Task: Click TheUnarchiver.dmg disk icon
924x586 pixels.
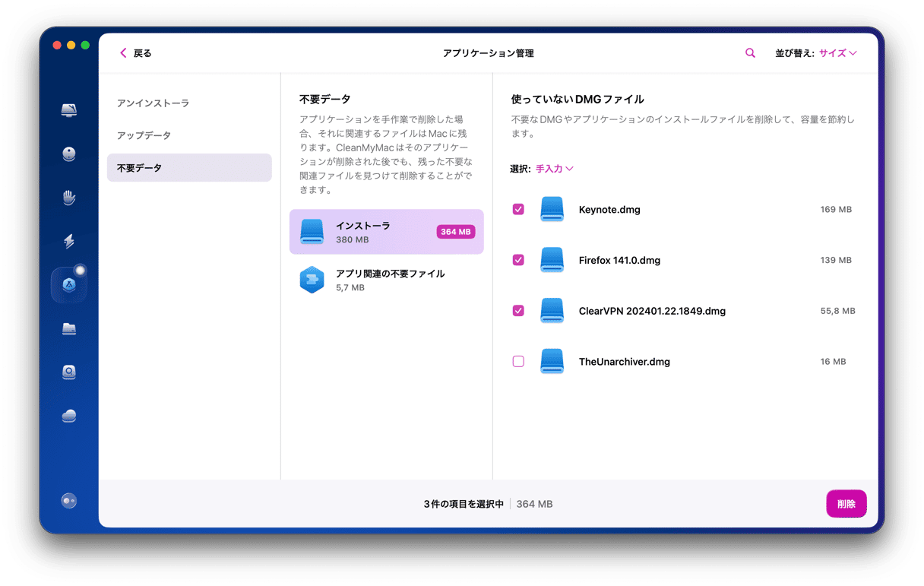Action: 552,362
